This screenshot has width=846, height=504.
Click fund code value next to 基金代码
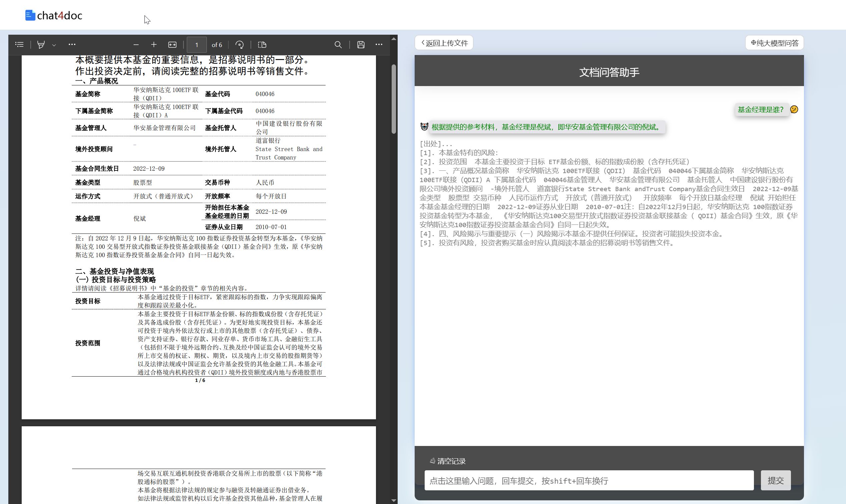click(x=265, y=94)
